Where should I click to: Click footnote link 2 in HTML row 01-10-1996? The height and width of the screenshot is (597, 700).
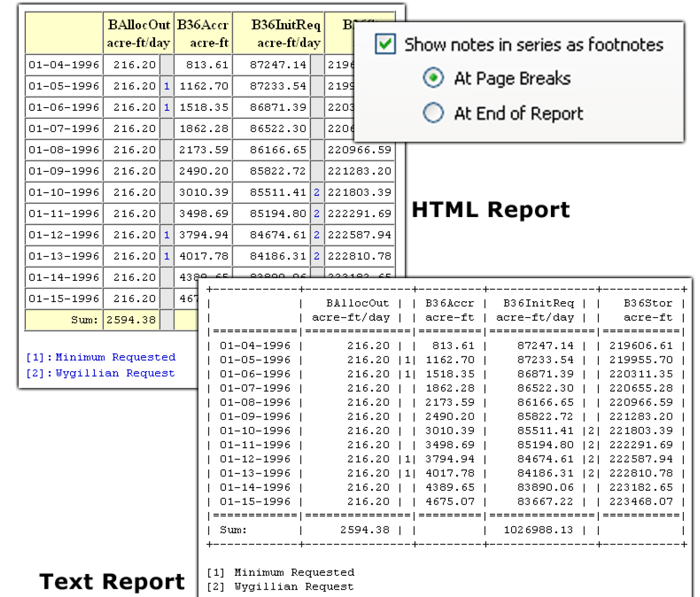(x=316, y=192)
